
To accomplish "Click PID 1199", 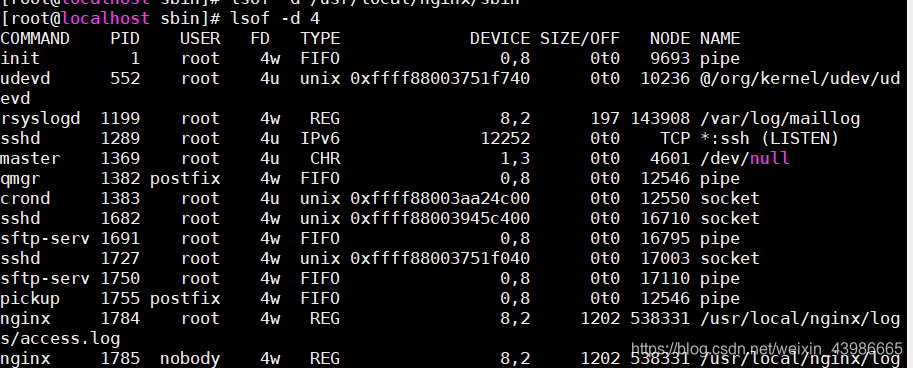I will (121, 119).
